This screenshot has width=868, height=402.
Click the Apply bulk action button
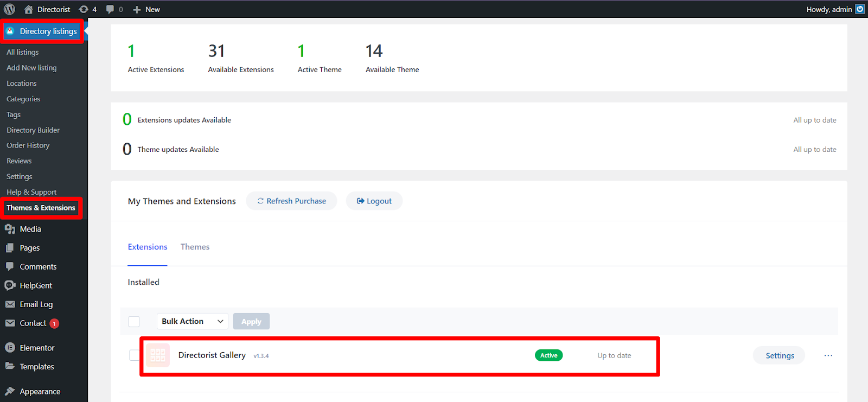tap(251, 321)
